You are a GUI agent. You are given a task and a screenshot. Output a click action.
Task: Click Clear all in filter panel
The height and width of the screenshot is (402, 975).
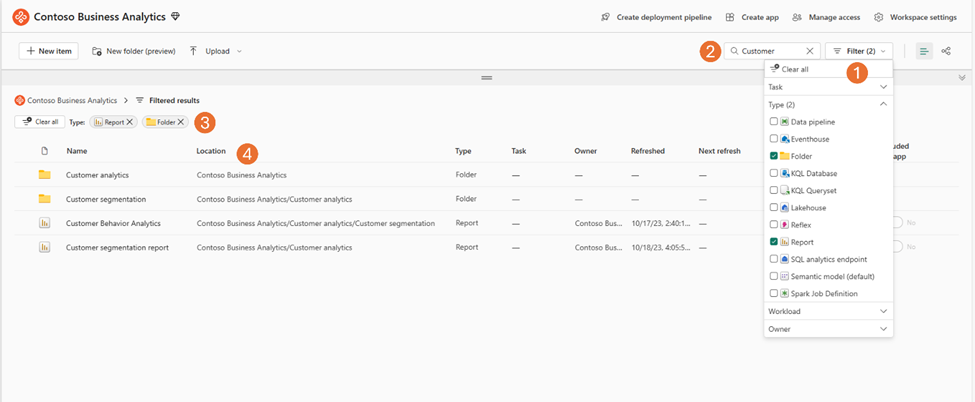pyautogui.click(x=789, y=69)
